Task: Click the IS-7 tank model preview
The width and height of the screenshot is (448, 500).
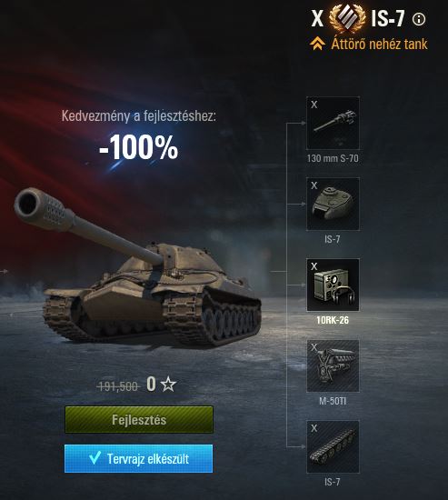Action: pyautogui.click(x=137, y=271)
